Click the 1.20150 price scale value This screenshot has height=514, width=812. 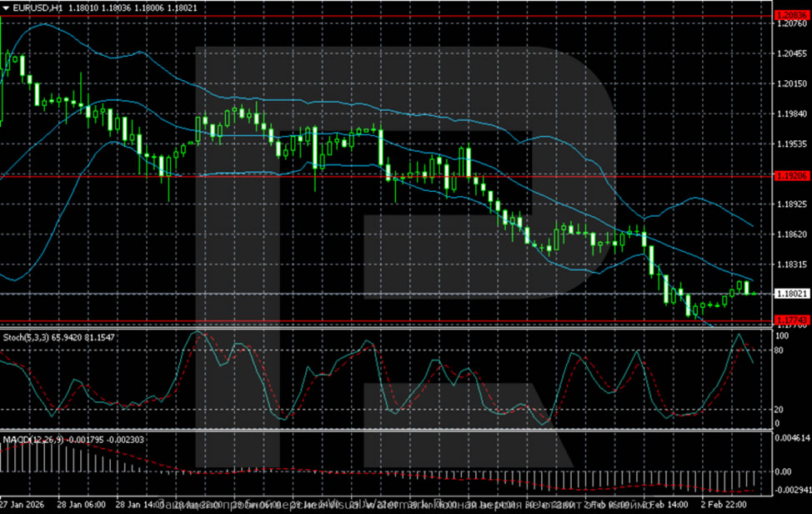tap(790, 83)
